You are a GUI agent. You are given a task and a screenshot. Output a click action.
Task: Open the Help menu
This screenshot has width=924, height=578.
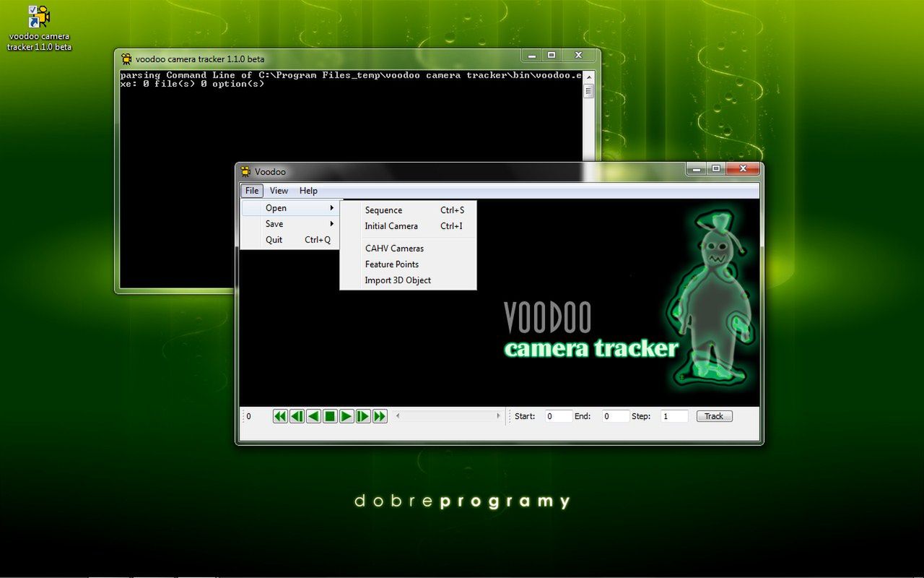[308, 191]
